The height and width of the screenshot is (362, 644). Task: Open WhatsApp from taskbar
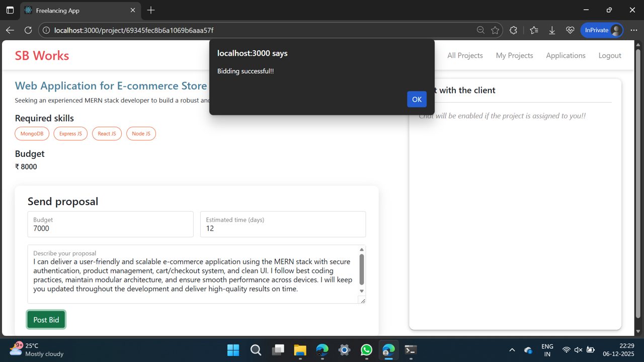click(x=366, y=350)
